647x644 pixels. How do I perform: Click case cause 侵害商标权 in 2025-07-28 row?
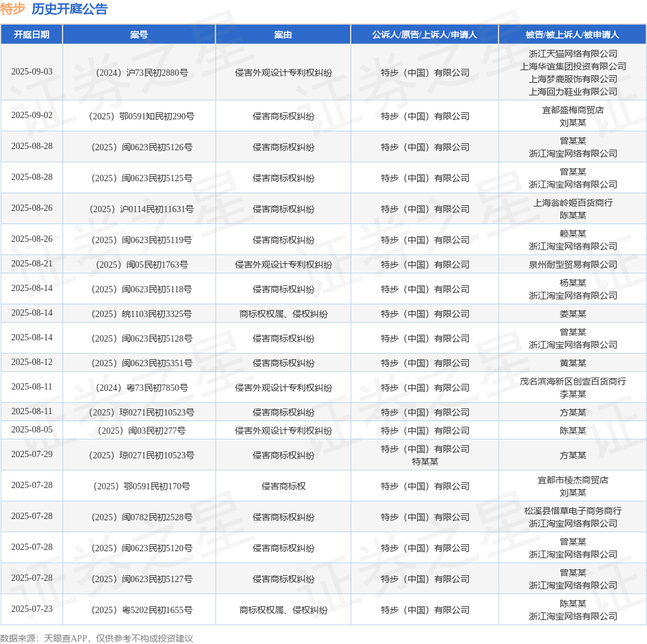click(284, 487)
